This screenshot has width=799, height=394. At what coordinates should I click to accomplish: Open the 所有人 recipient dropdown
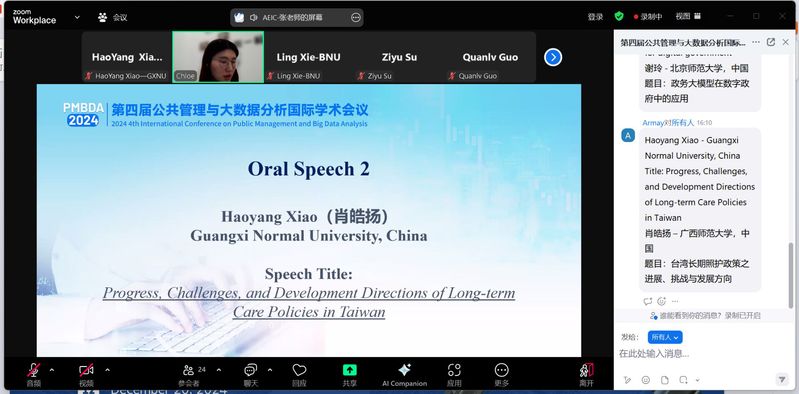[665, 337]
